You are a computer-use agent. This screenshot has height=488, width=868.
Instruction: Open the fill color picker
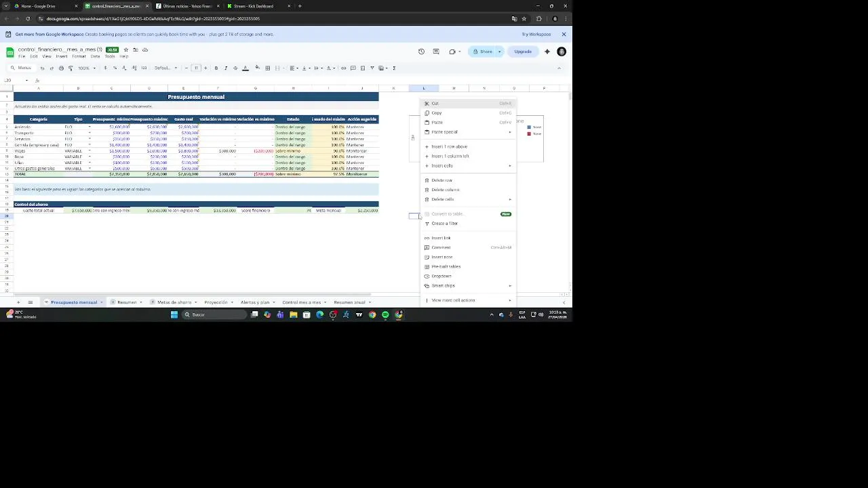tap(257, 68)
